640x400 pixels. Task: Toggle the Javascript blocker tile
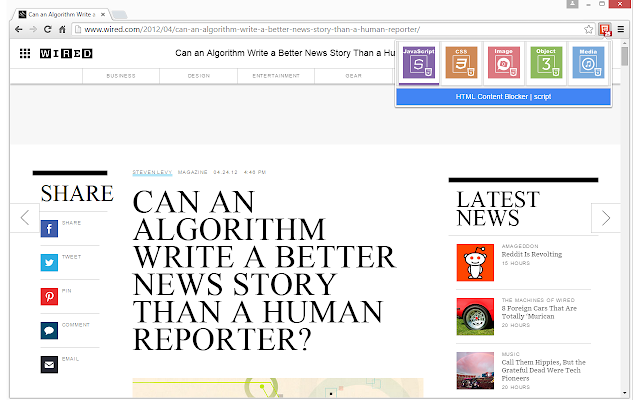point(419,62)
